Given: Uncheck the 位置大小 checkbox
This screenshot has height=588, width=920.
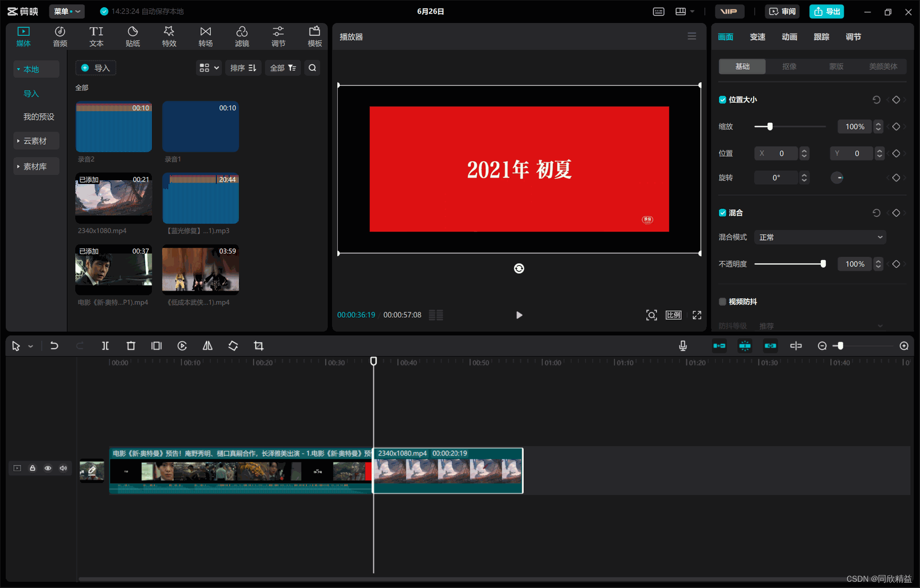Looking at the screenshot, I should click(723, 100).
